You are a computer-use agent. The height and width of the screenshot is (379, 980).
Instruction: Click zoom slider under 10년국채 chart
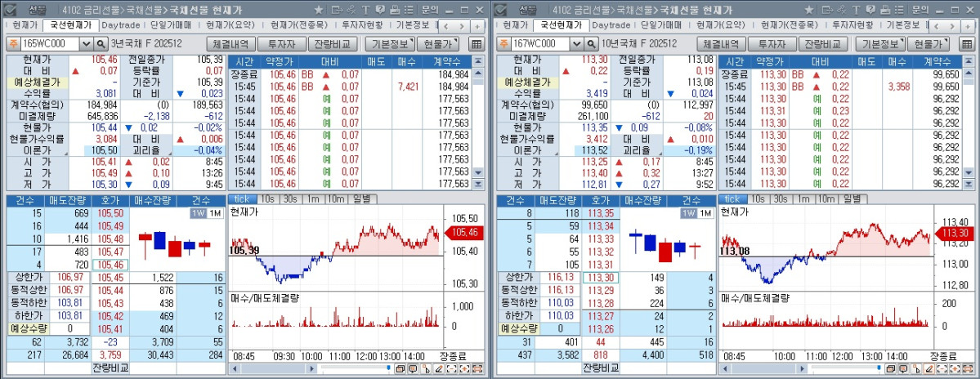pos(846,367)
